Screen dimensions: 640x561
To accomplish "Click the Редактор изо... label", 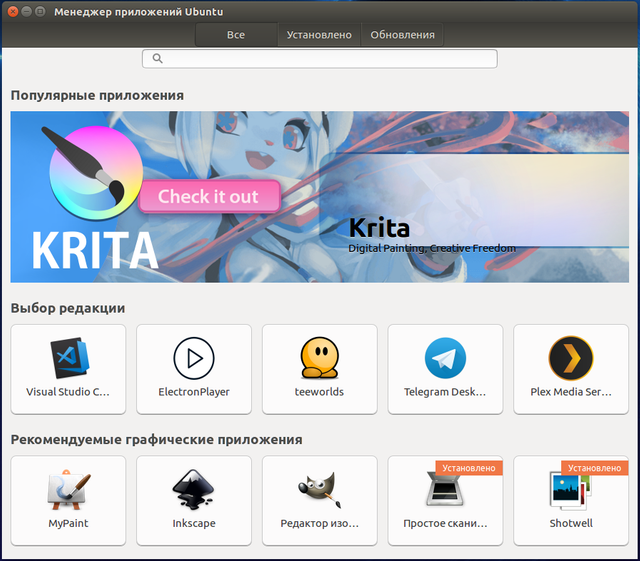I will tap(320, 523).
